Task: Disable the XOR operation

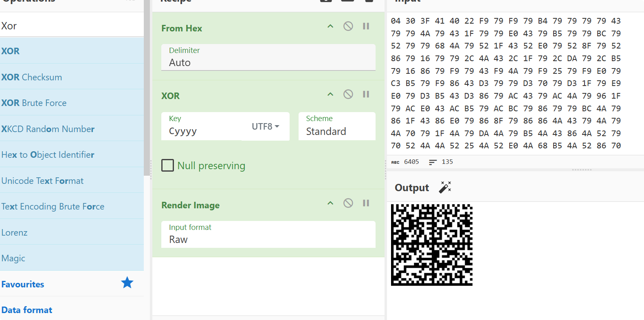Action: tap(348, 94)
